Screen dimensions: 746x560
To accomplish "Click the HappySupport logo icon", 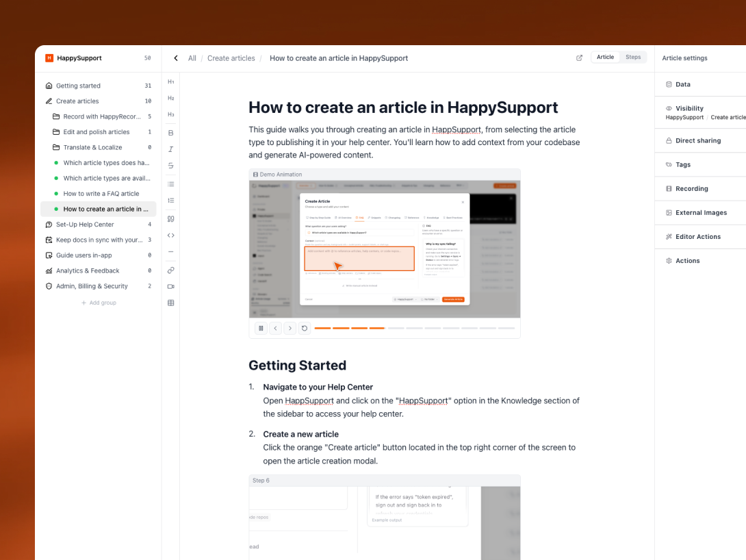I will [x=49, y=58].
